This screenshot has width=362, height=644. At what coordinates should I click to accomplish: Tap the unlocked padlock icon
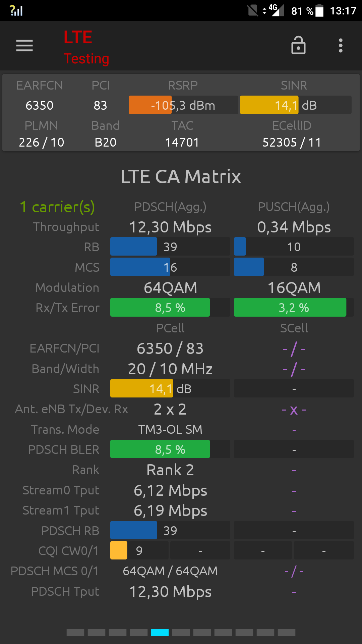(x=298, y=45)
